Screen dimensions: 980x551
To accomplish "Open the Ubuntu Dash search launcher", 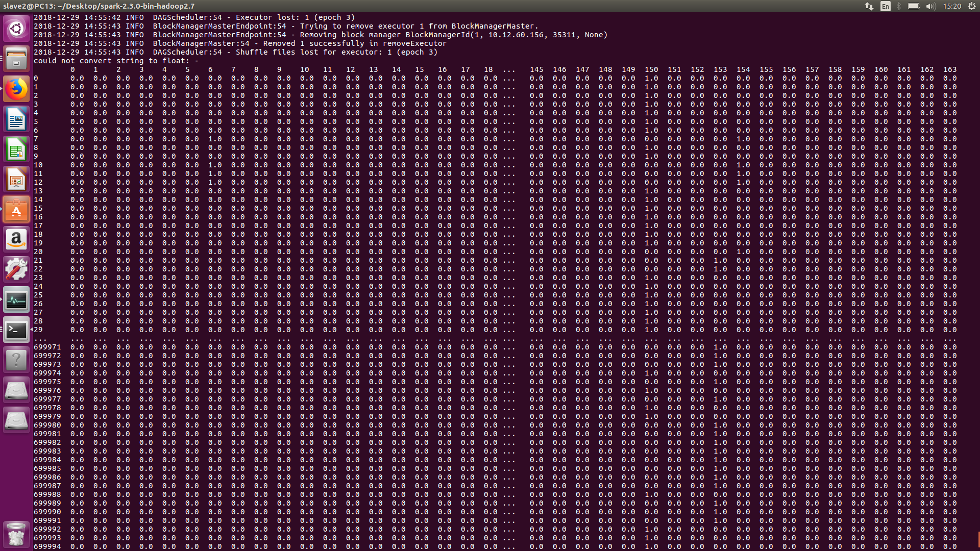I will [16, 28].
